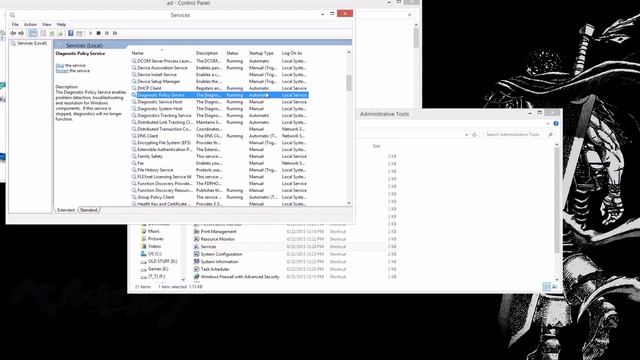Screen dimensions: 640x360
Task: Select the Device Install Service row
Action: (220, 75)
